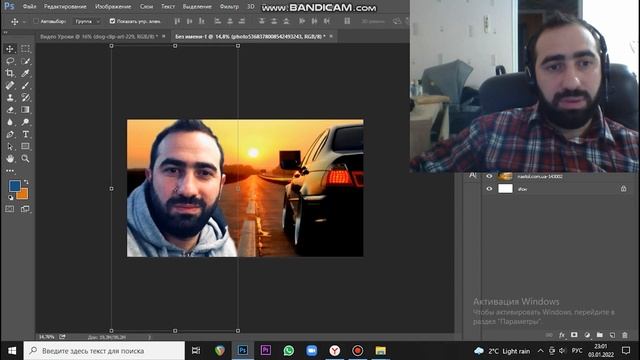The image size is (640, 360).
Task: Select the Blur tool
Action: coord(10,122)
